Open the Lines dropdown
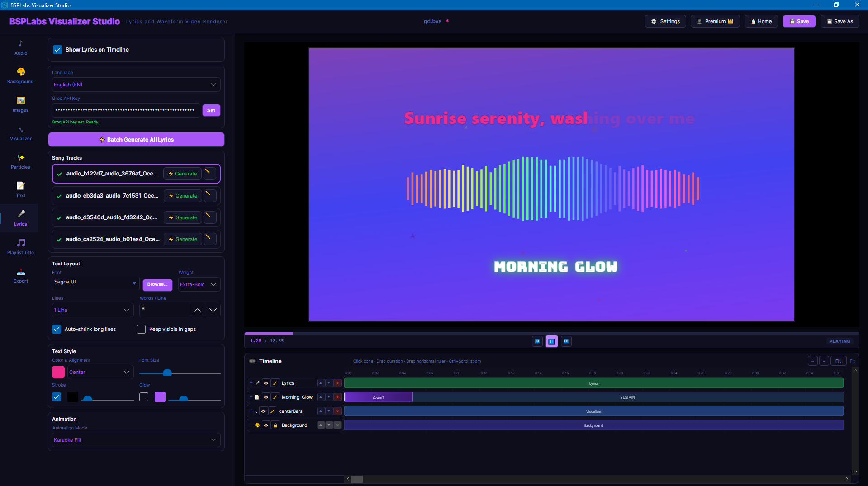 point(93,310)
